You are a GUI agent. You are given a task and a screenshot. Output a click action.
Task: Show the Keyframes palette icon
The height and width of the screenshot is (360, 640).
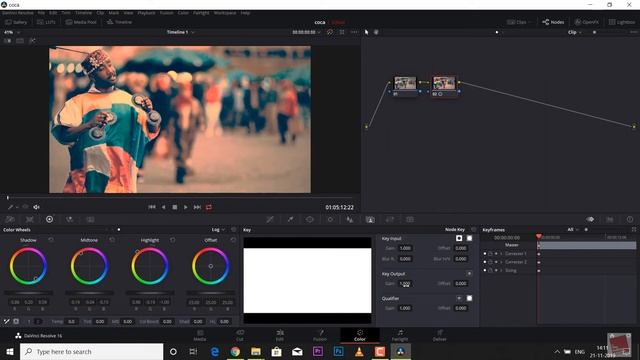click(590, 219)
